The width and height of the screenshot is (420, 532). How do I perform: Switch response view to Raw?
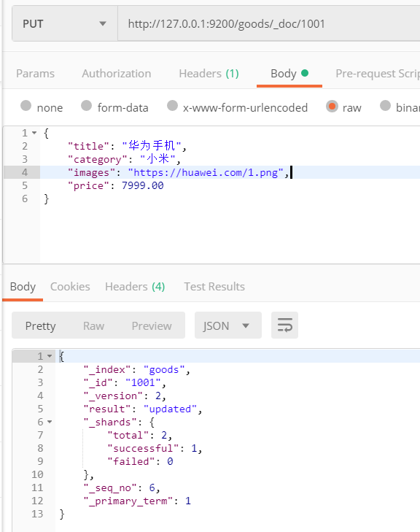(93, 325)
